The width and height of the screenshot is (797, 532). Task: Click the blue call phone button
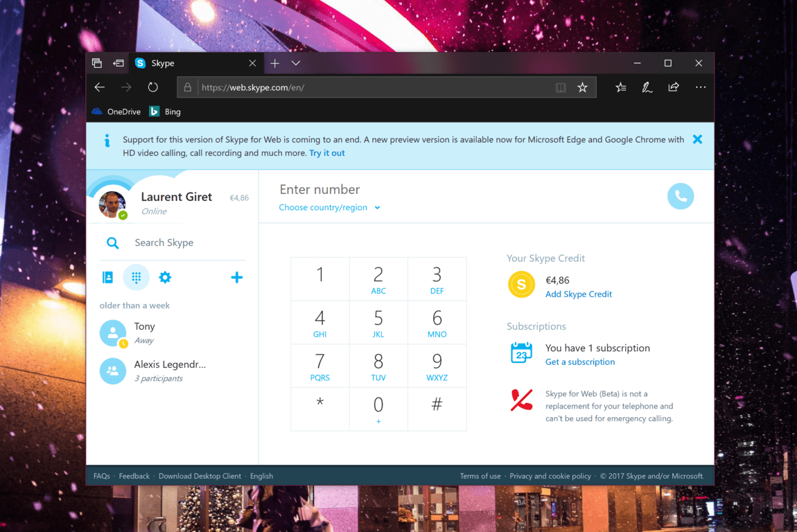[x=680, y=196]
